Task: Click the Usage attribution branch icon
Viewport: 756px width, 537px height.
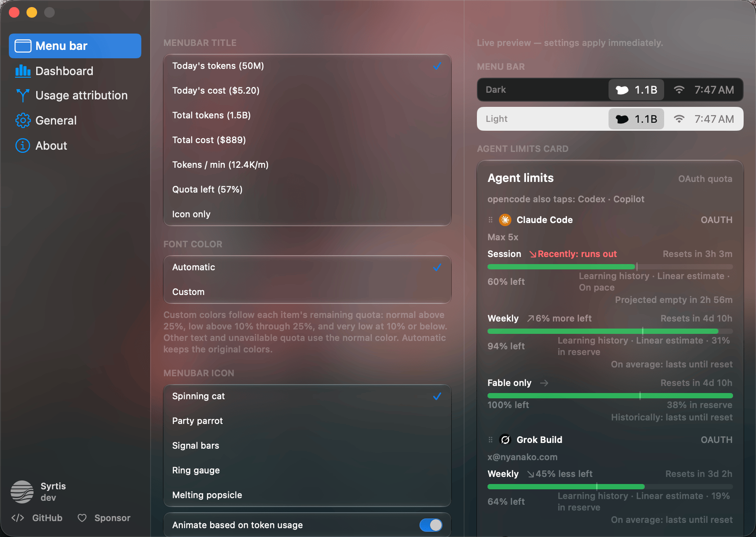Action: point(23,95)
